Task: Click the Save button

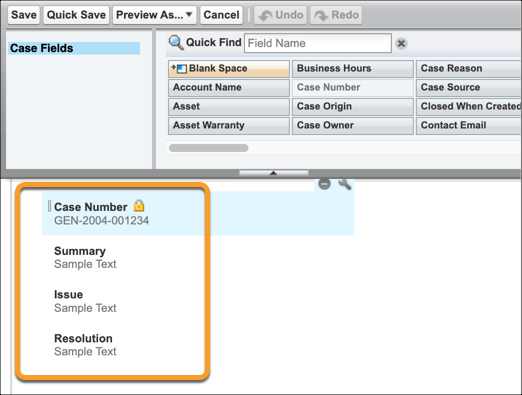Action: coord(24,15)
